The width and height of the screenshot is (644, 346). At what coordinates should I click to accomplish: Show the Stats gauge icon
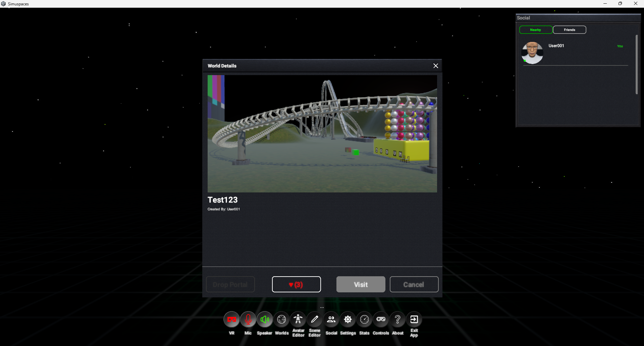click(364, 320)
